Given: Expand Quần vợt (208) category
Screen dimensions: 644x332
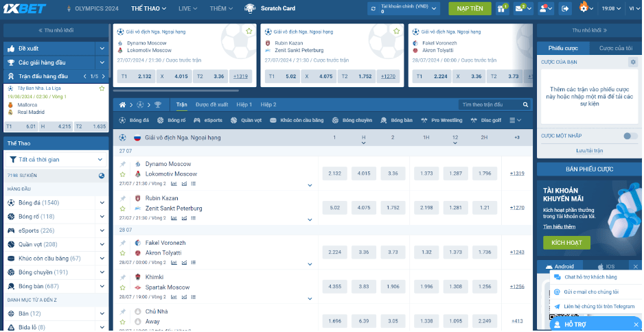Looking at the screenshot, I should pyautogui.click(x=102, y=245).
